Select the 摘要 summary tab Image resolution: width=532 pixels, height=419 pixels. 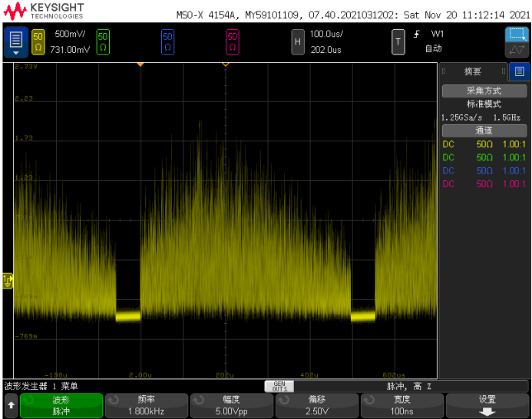[x=473, y=71]
